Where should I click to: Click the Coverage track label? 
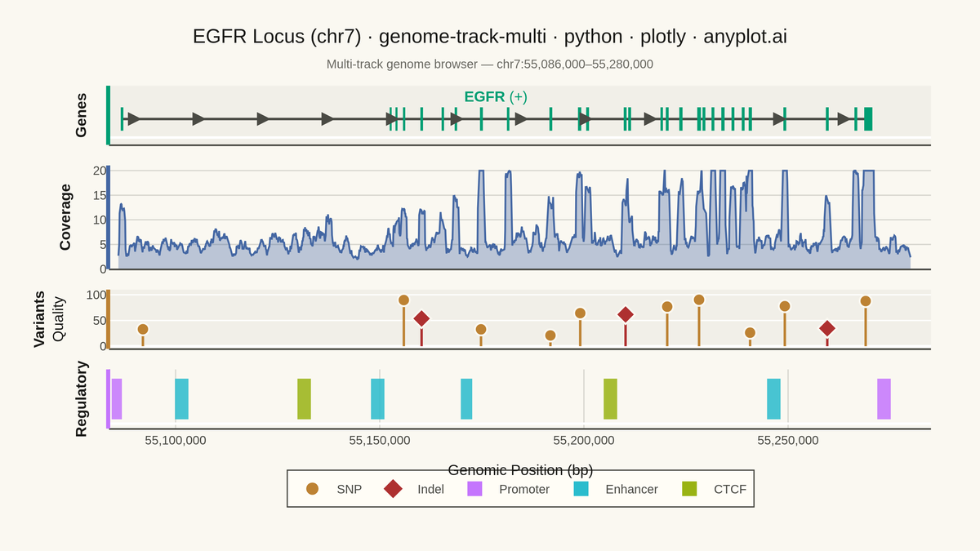click(x=65, y=217)
